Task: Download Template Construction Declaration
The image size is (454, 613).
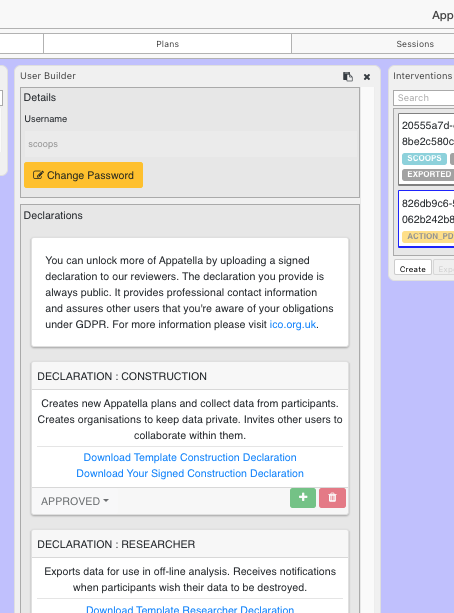Action: coord(190,457)
